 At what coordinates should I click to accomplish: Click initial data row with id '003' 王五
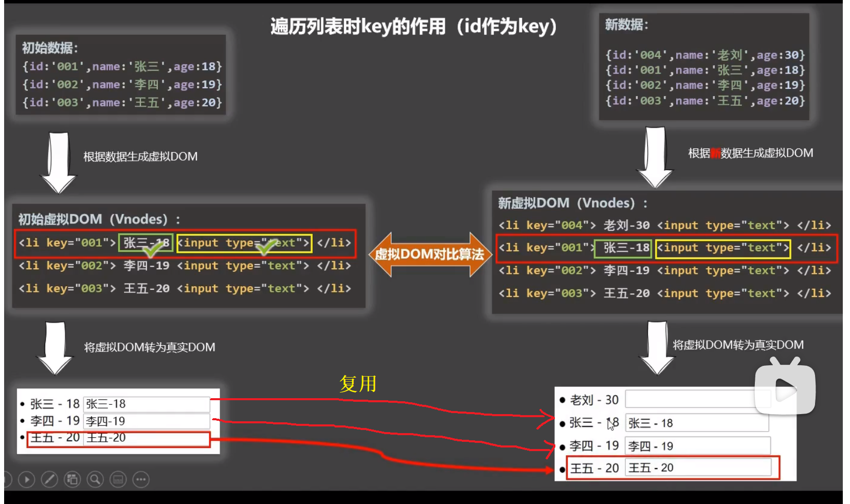[122, 103]
